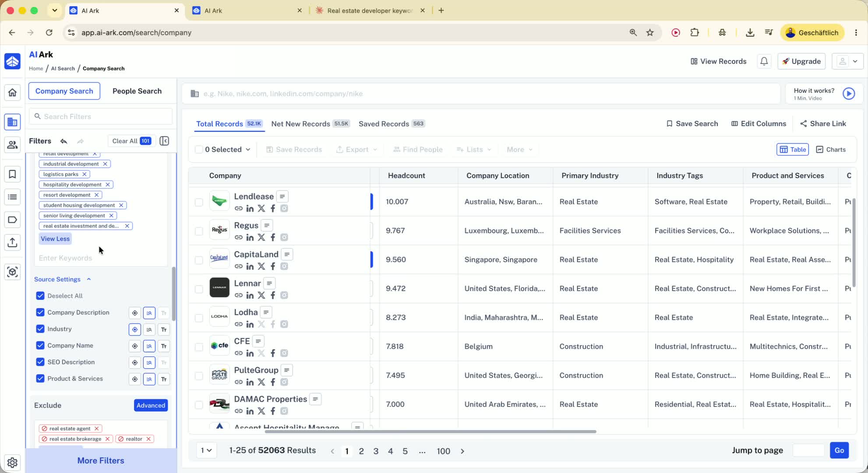Bookmark this page with the star icon
The height and width of the screenshot is (473, 868).
point(650,32)
